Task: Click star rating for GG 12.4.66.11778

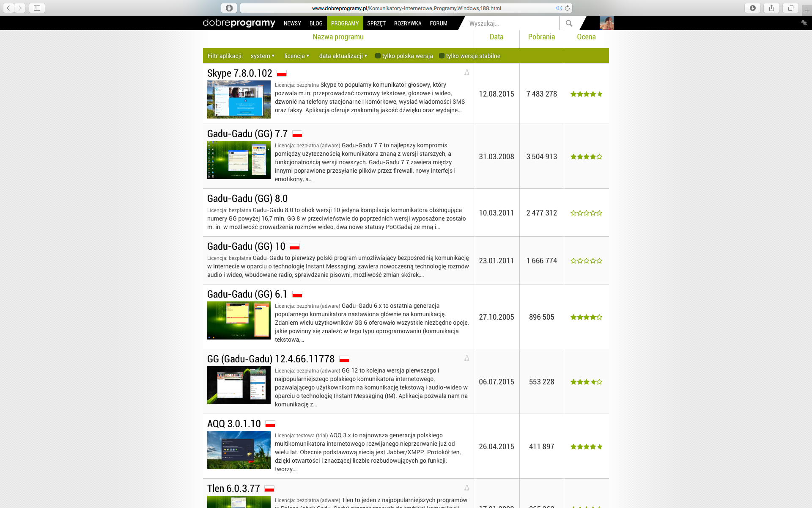Action: 586,382
